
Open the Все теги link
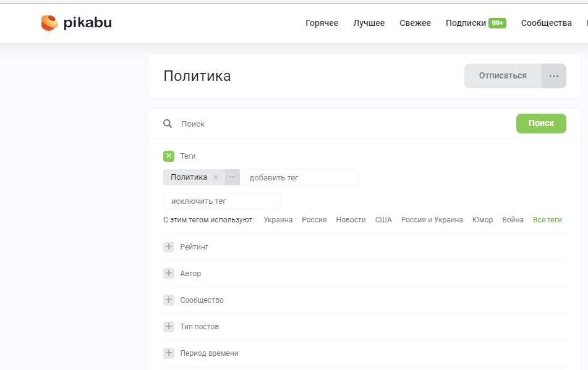tap(547, 220)
